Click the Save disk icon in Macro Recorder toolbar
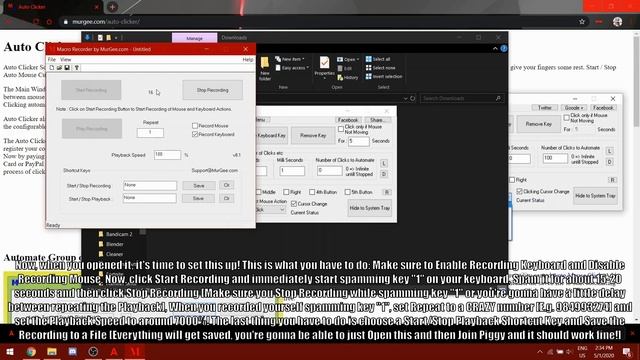The image size is (640, 360). click(67, 67)
